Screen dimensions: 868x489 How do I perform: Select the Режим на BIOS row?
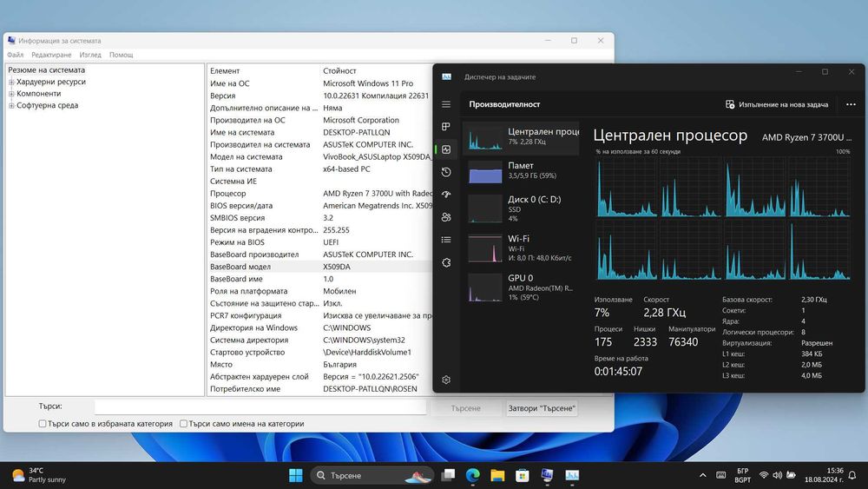tap(320, 242)
